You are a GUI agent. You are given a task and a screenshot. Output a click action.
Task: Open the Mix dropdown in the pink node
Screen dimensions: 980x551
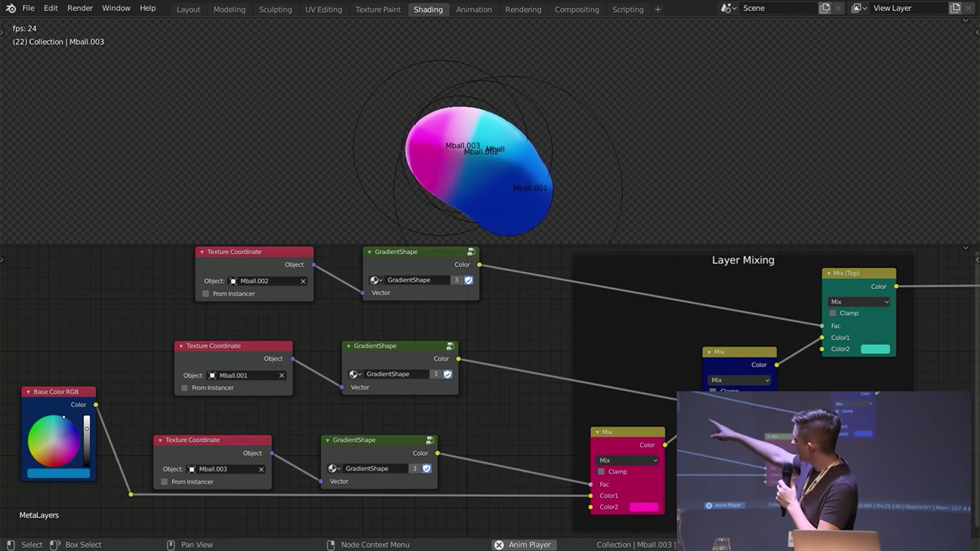[x=626, y=458]
